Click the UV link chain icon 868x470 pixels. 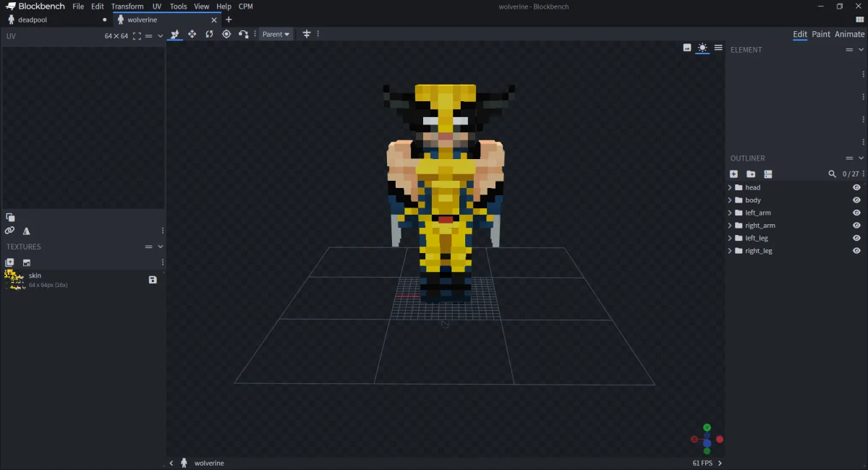point(9,231)
